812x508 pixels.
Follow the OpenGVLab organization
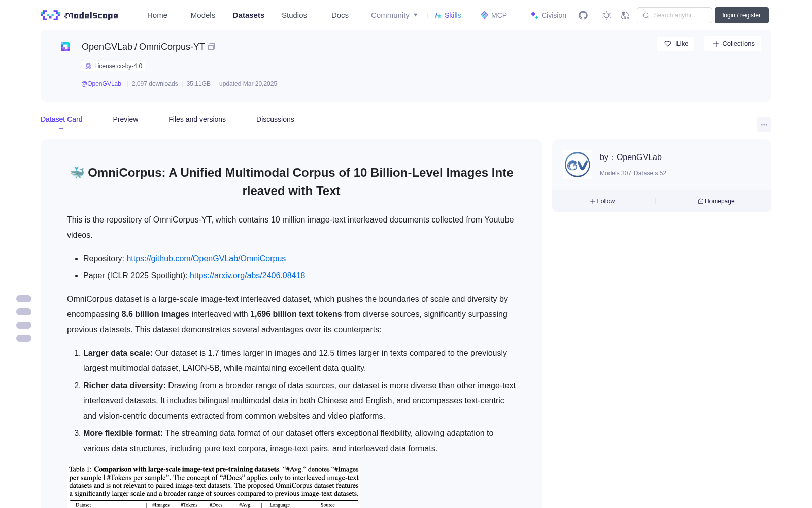click(602, 201)
